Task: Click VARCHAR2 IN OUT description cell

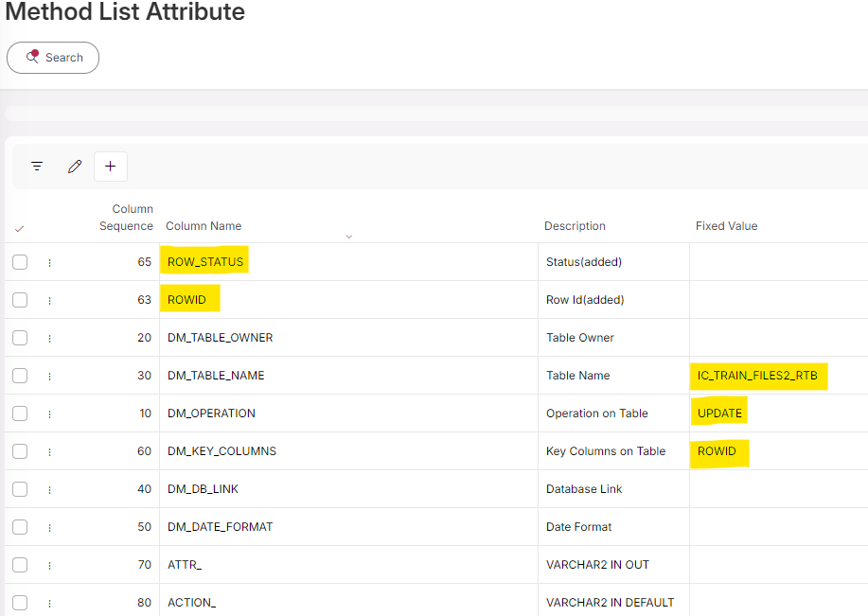Action: click(614, 565)
